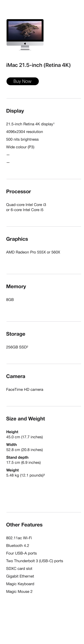The width and height of the screenshot is (84, 644).
Task: Click the 4096x2304 resolution text
Action: (x=25, y=132)
